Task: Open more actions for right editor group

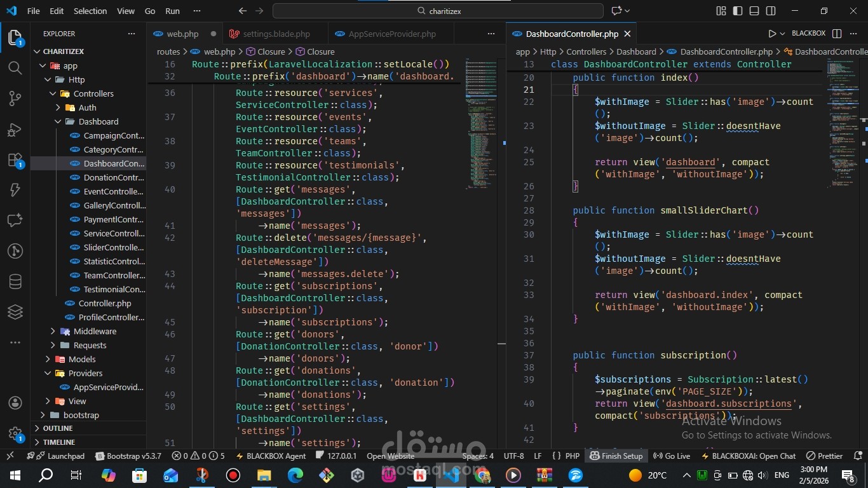Action: tap(854, 34)
